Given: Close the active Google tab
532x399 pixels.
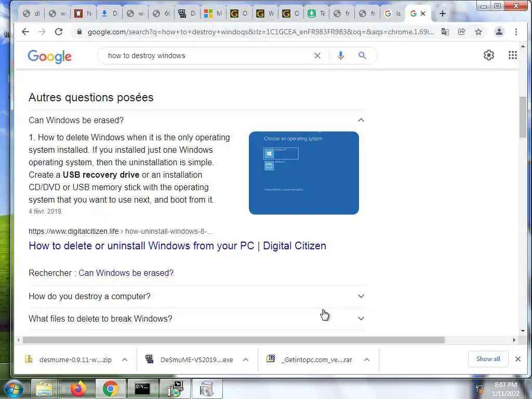Looking at the screenshot, I should [423, 14].
